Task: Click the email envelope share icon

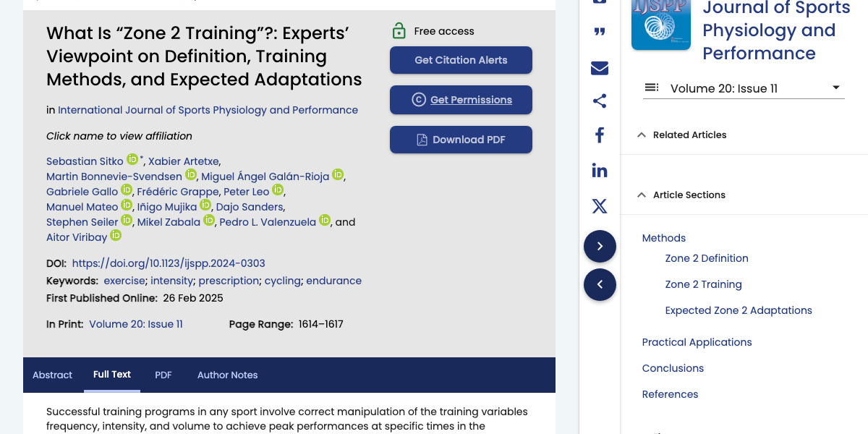Action: (600, 68)
